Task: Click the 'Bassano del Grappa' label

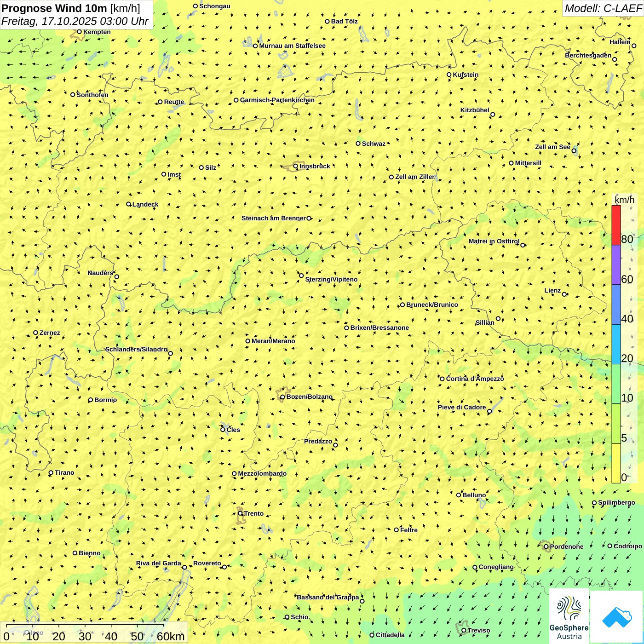Action: (328, 597)
